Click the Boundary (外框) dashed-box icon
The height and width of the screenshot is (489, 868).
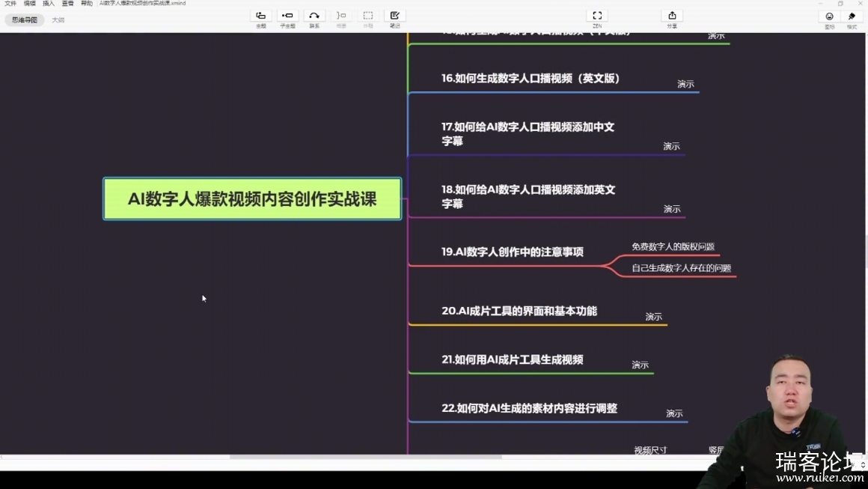(x=367, y=16)
